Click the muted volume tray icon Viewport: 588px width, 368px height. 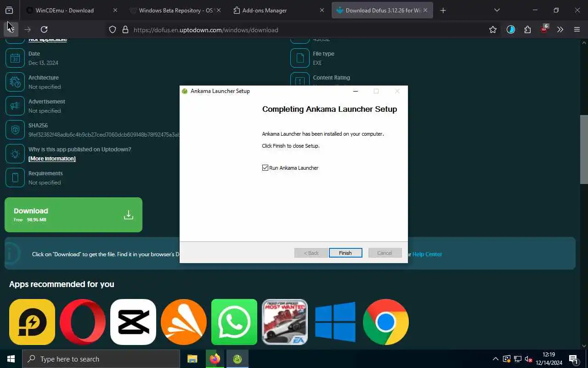[529, 359]
